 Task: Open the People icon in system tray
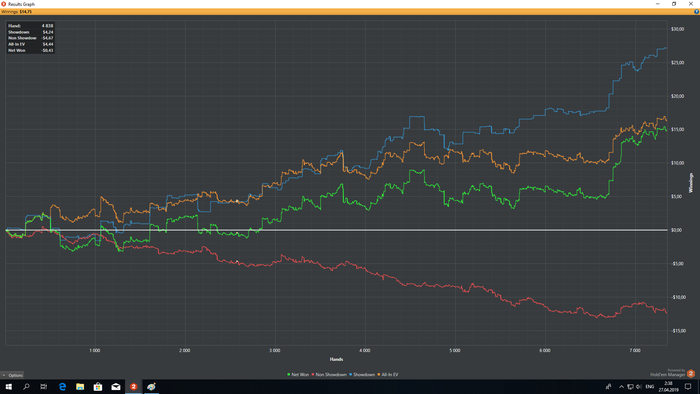coord(608,387)
